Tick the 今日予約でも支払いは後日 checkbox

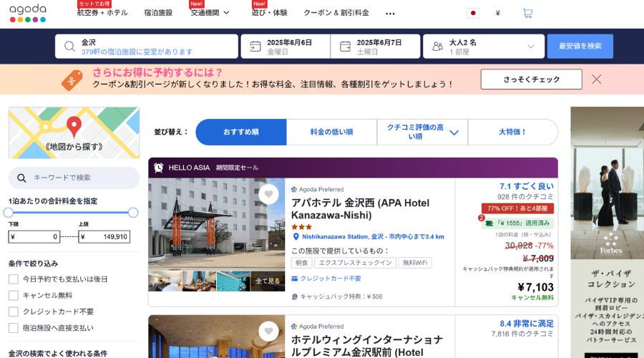click(14, 279)
